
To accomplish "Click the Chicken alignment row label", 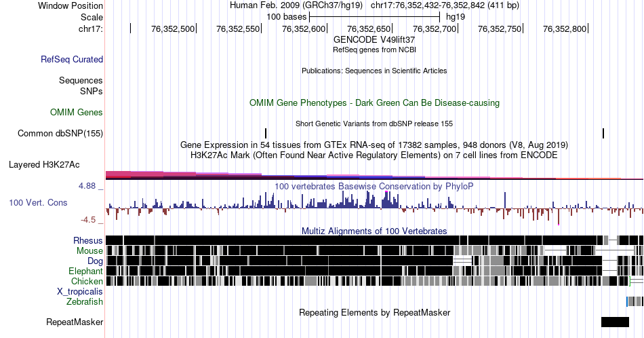I will point(87,281).
